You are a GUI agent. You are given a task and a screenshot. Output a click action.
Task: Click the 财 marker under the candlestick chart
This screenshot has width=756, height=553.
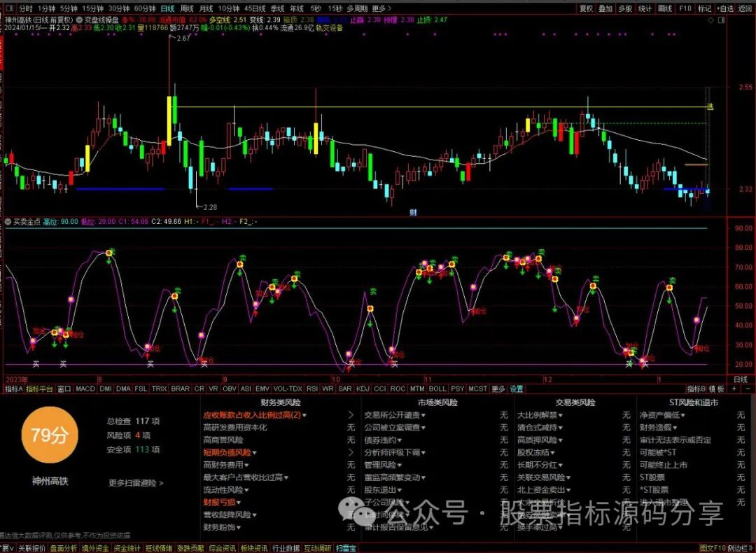pyautogui.click(x=413, y=212)
